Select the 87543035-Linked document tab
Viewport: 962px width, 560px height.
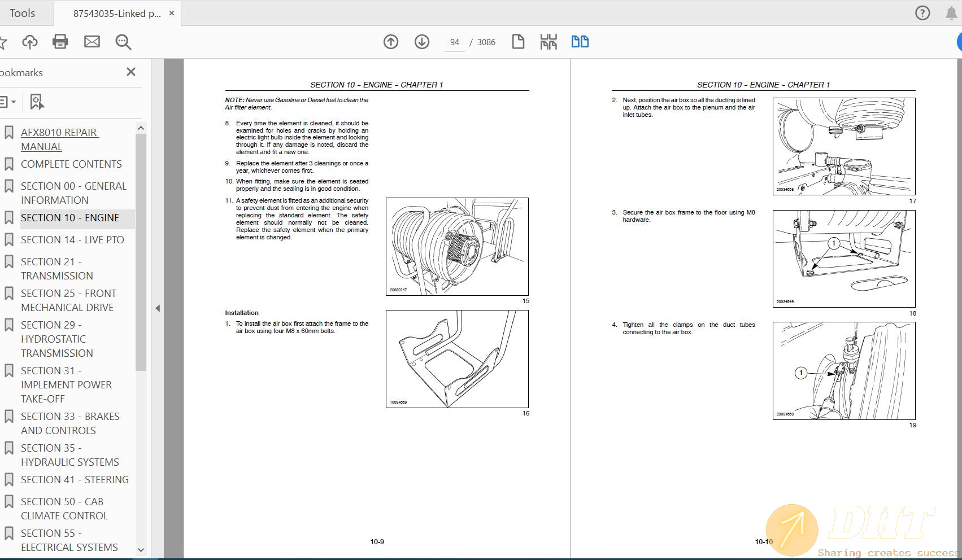pos(117,14)
